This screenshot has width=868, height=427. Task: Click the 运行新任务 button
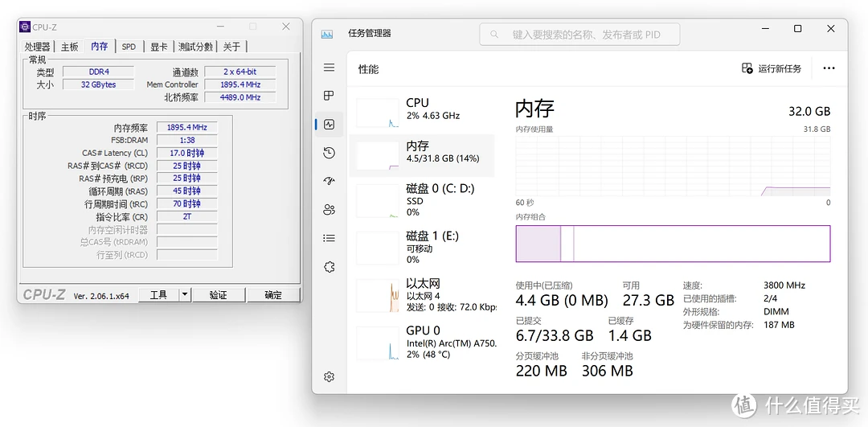pos(772,68)
